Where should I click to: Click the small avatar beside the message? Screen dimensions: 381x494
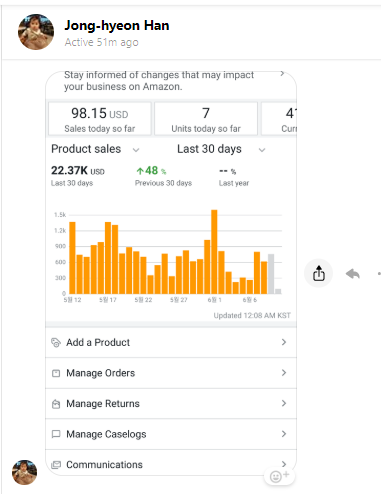[x=25, y=472]
